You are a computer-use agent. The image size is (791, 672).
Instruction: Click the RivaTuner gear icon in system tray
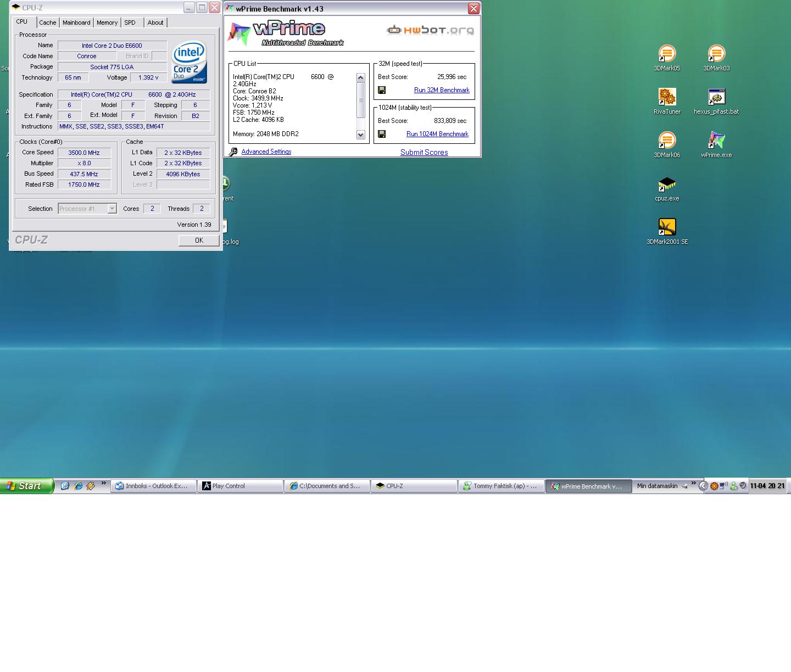(x=714, y=486)
